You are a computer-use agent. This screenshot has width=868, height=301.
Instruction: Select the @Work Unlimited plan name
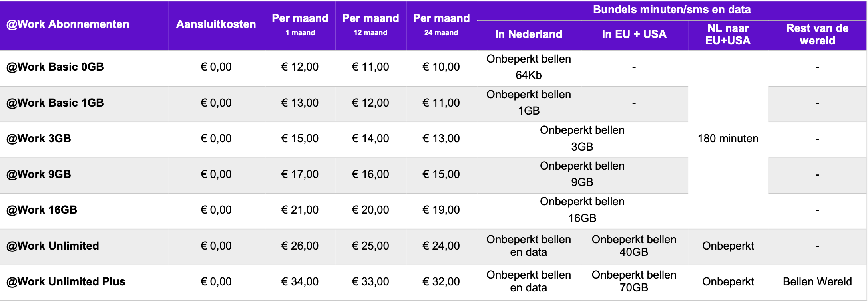tap(53, 246)
